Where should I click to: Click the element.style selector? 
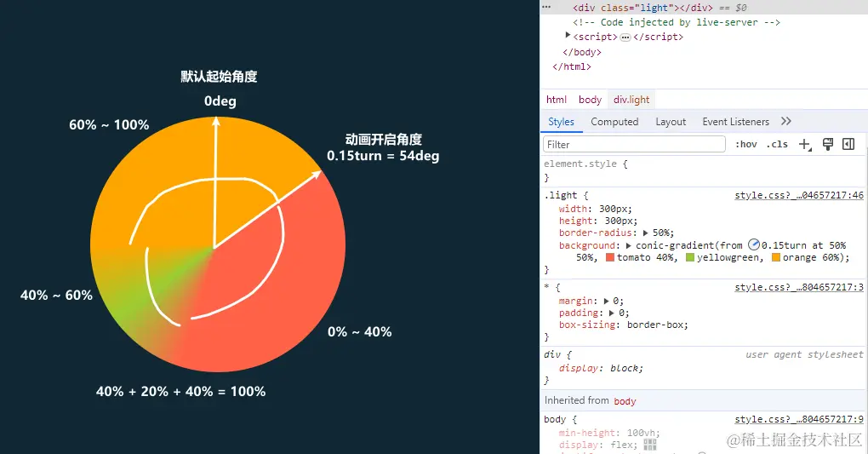[580, 164]
